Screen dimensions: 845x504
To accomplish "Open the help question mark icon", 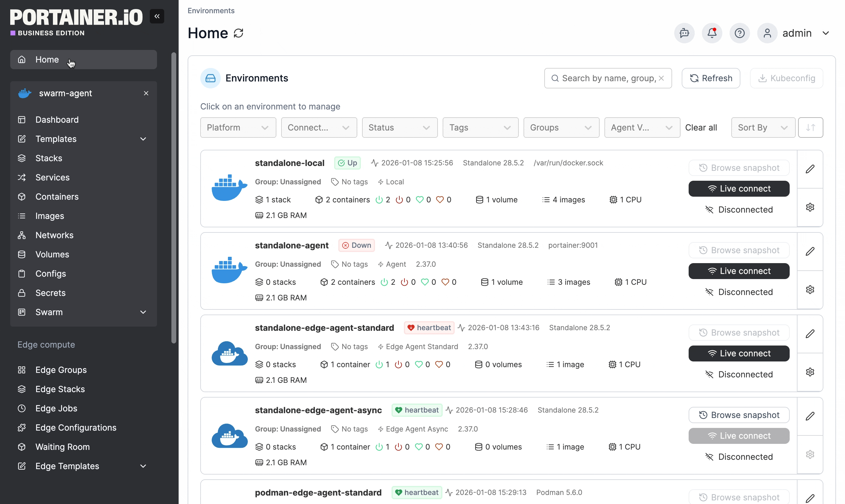I will pyautogui.click(x=739, y=33).
